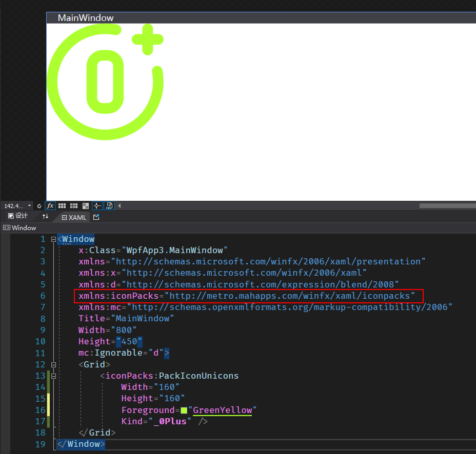The width and height of the screenshot is (476, 454).
Task: Collapse the Window element at line 1
Action: 53,239
